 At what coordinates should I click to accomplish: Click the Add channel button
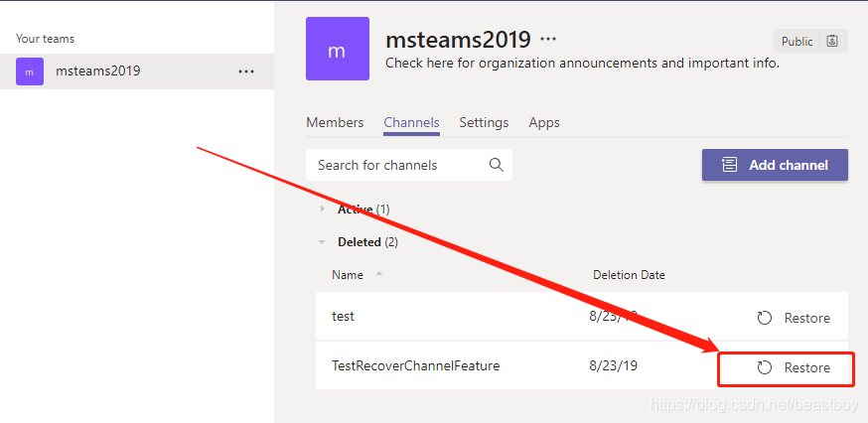[775, 165]
